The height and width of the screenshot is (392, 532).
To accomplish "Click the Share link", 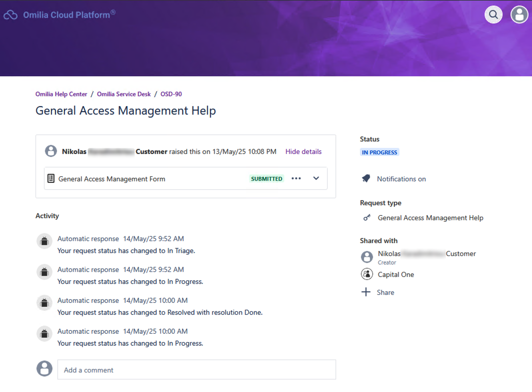I will 385,292.
